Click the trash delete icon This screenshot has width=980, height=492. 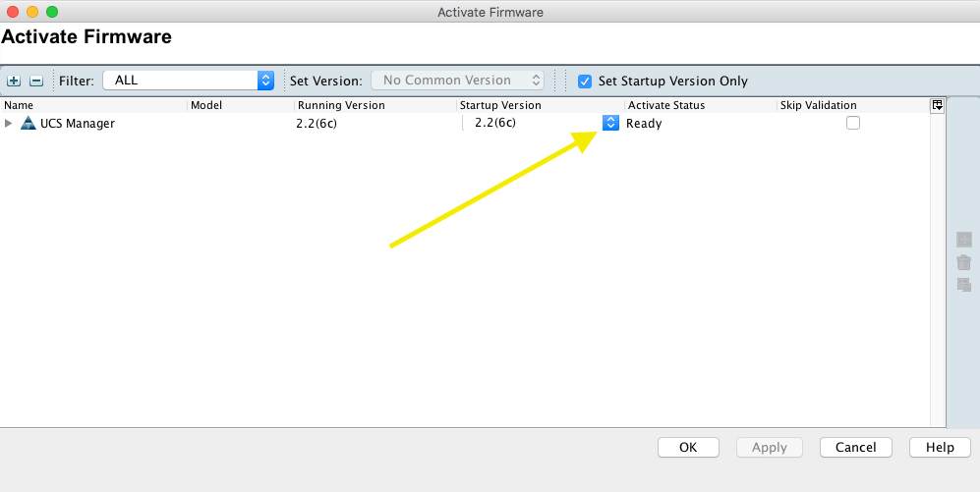(964, 262)
